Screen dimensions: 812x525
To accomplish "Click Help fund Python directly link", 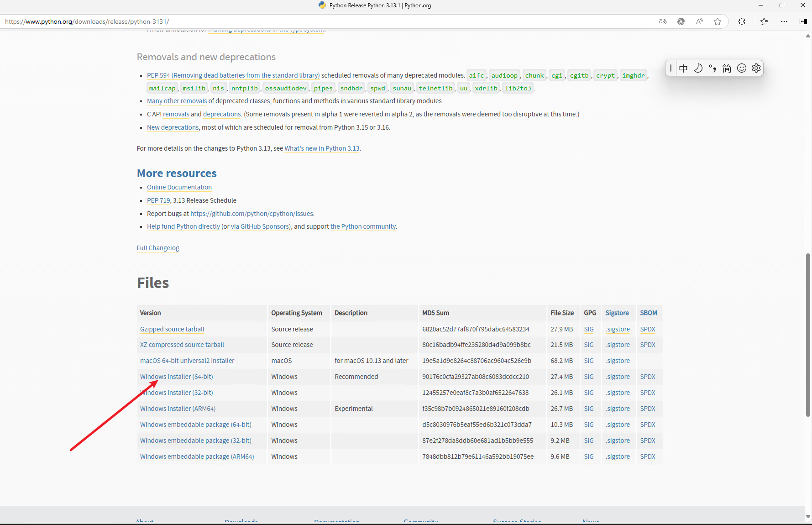I will pyautogui.click(x=183, y=226).
